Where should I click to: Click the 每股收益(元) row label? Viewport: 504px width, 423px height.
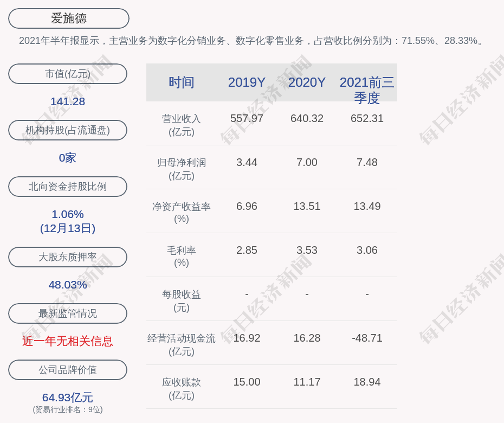click(182, 301)
